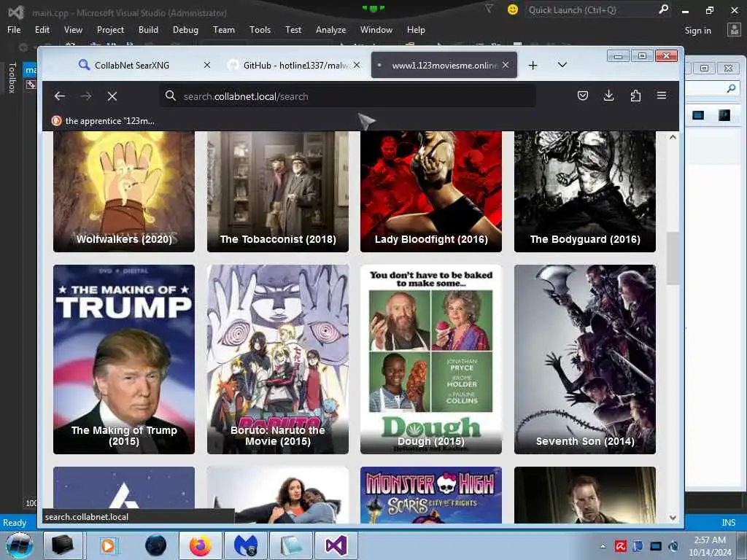Select the www1.123moviesme.online tab
Screen dimensions: 747x560
point(444,65)
